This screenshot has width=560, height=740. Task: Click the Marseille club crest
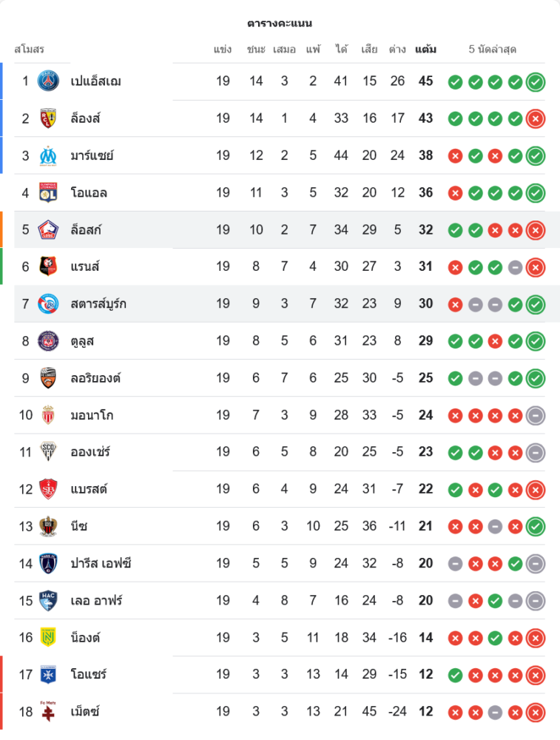click(48, 155)
